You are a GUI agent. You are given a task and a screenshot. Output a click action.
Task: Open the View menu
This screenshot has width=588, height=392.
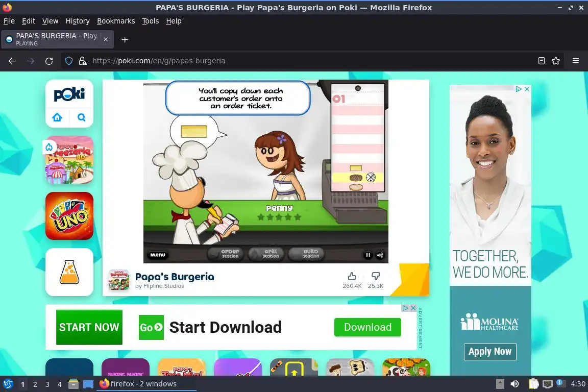point(50,21)
